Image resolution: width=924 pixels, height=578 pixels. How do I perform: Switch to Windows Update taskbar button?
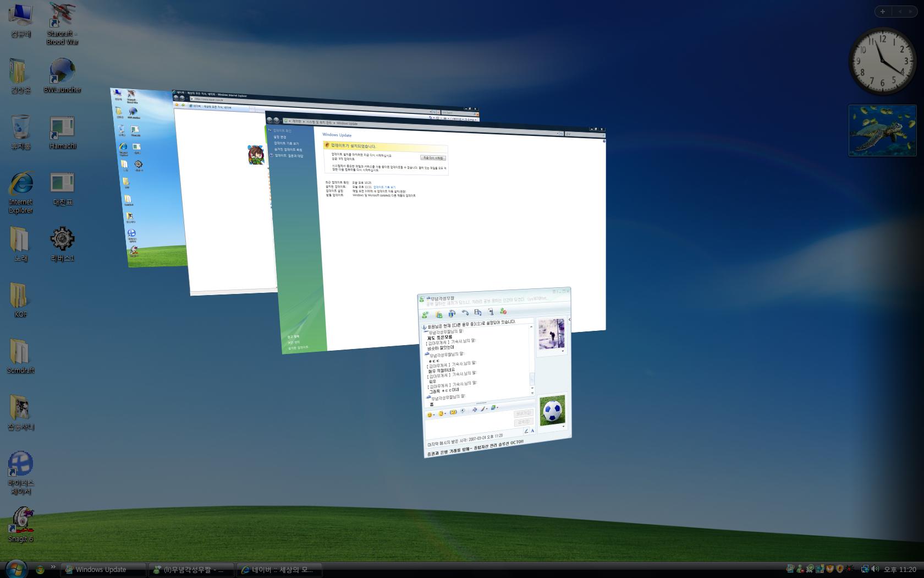click(x=103, y=570)
